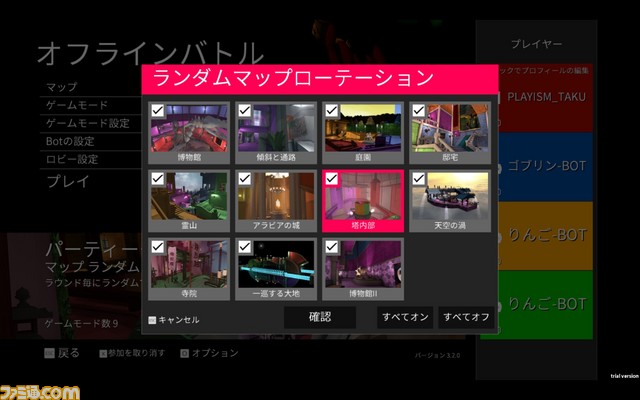Click the 戻る back label
The width and height of the screenshot is (640, 400).
(x=69, y=353)
